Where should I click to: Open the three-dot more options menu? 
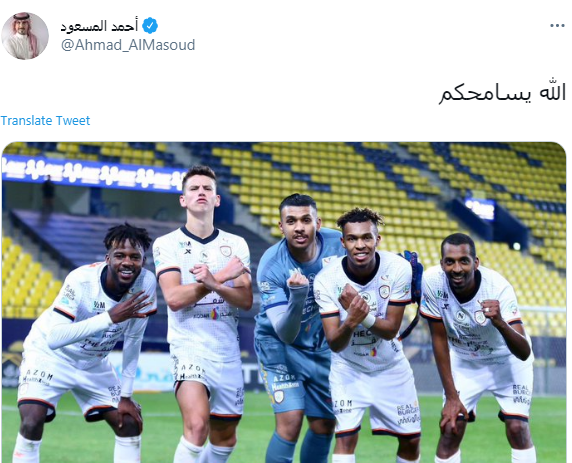coord(557,26)
